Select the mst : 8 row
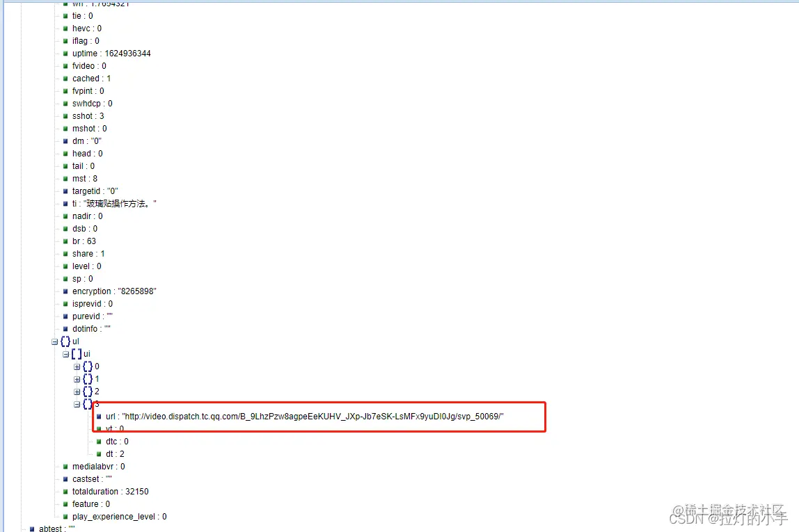Viewport: 799px width, 532px height. (x=85, y=179)
